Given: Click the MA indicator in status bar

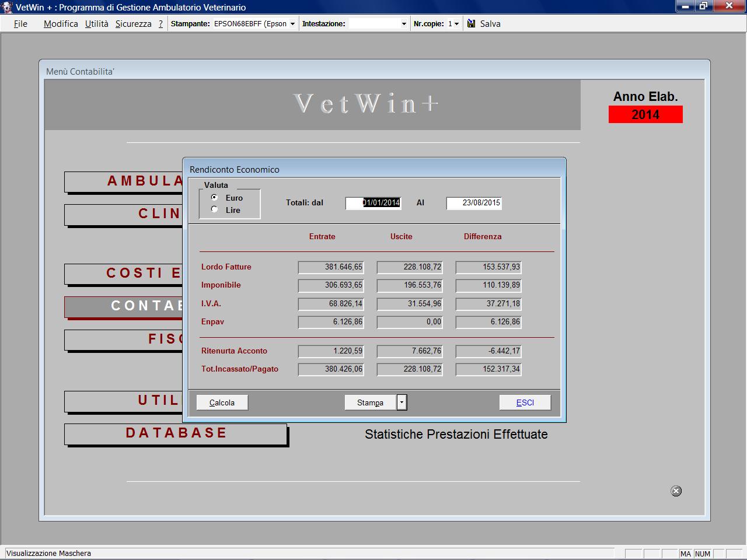Looking at the screenshot, I should 685,554.
